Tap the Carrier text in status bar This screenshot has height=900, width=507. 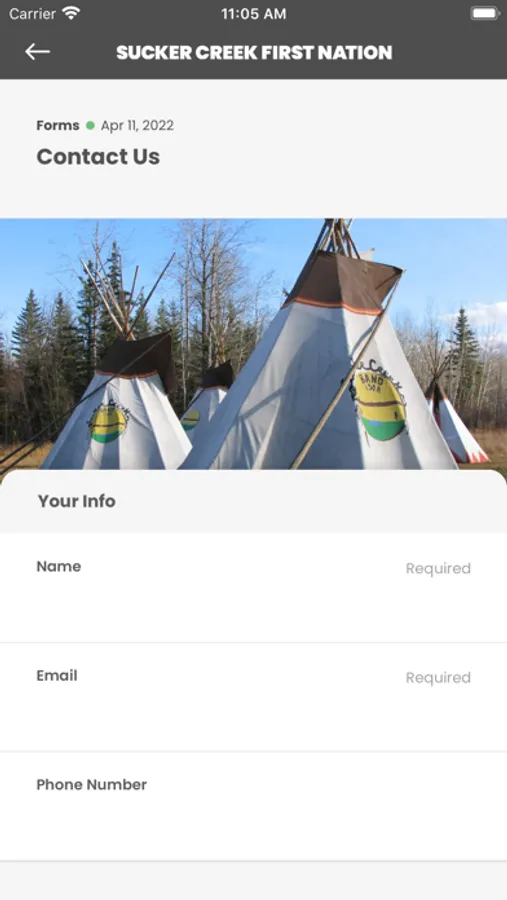pyautogui.click(x=32, y=14)
